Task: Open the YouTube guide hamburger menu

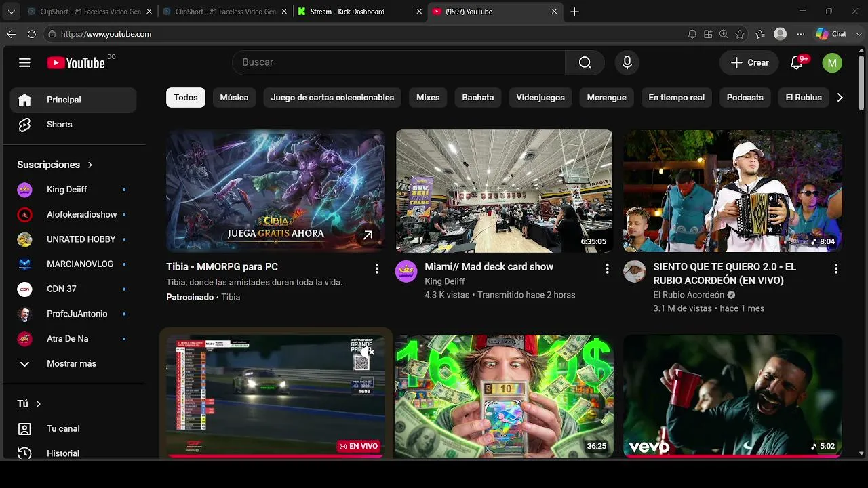Action: 24,63
